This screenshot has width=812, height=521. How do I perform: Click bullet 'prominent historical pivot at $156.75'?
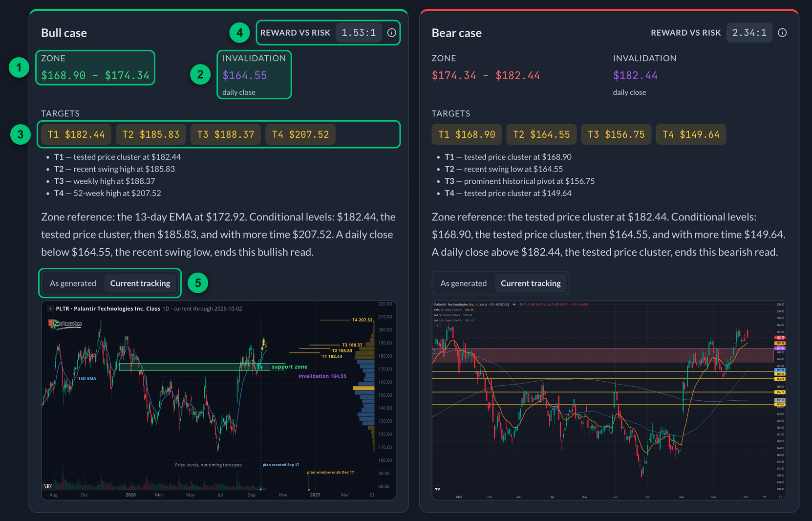point(520,181)
